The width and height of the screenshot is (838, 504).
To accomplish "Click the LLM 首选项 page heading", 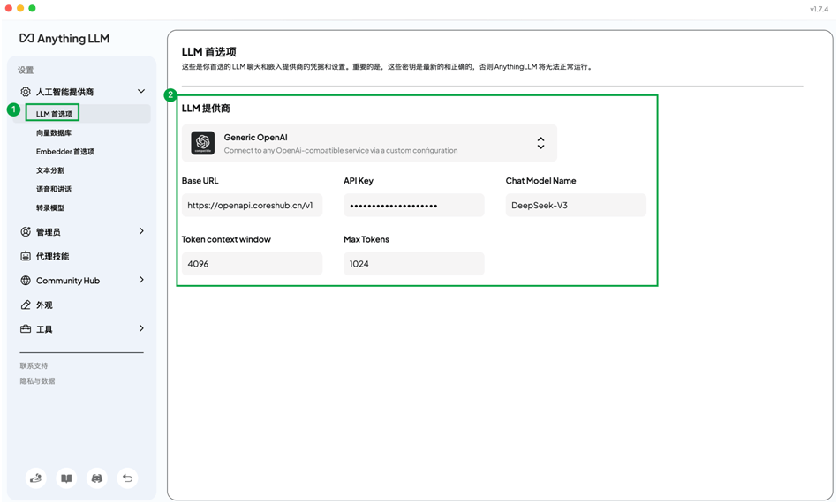I will pos(209,52).
